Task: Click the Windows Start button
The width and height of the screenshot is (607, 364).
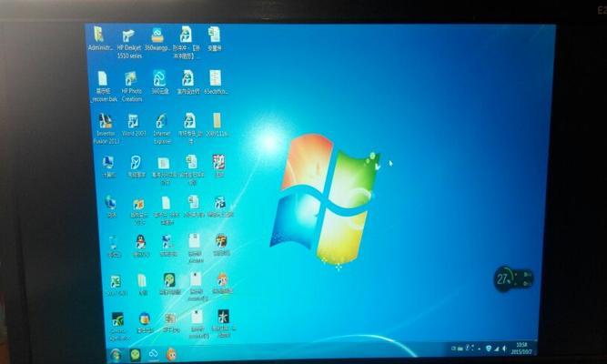Action: pyautogui.click(x=116, y=355)
